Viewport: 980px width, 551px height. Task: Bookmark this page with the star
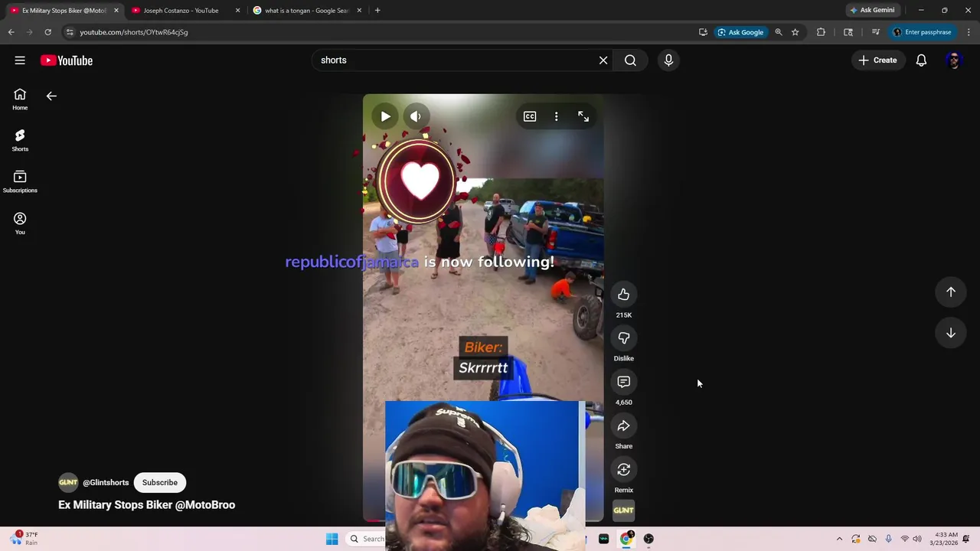pyautogui.click(x=795, y=32)
